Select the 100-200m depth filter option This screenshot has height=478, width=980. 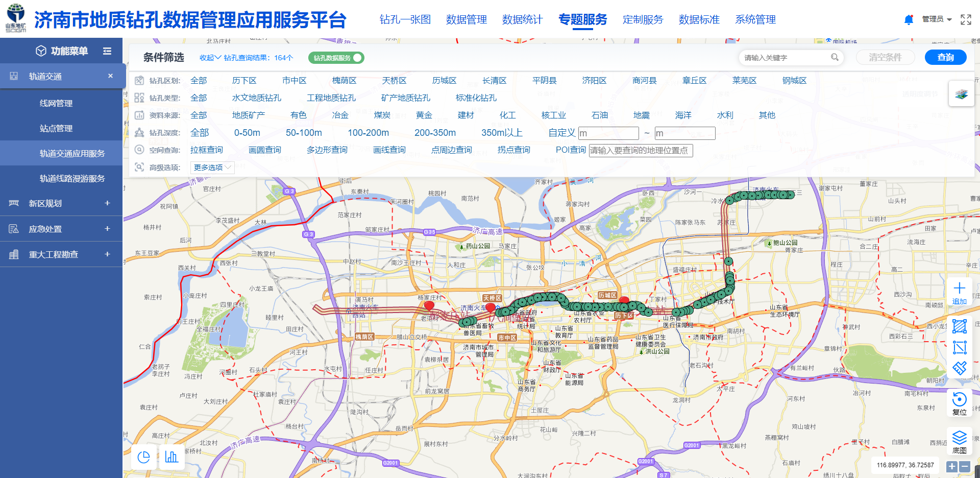(368, 133)
